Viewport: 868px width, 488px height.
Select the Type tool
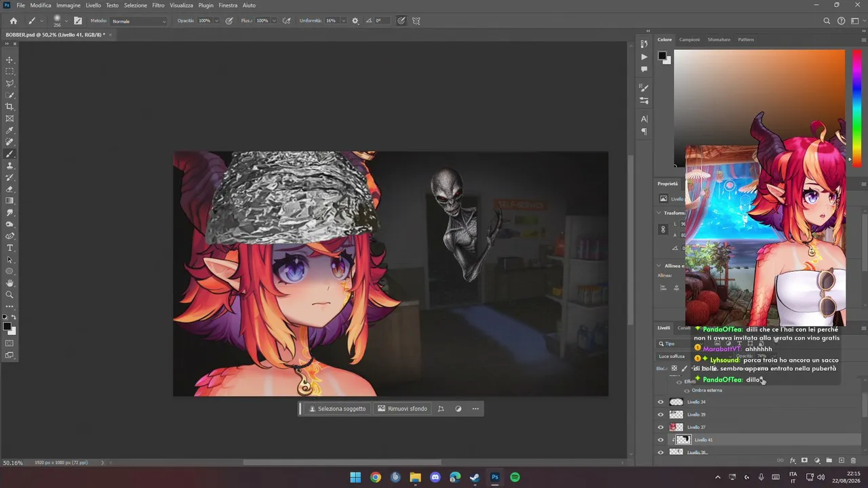[x=9, y=248]
